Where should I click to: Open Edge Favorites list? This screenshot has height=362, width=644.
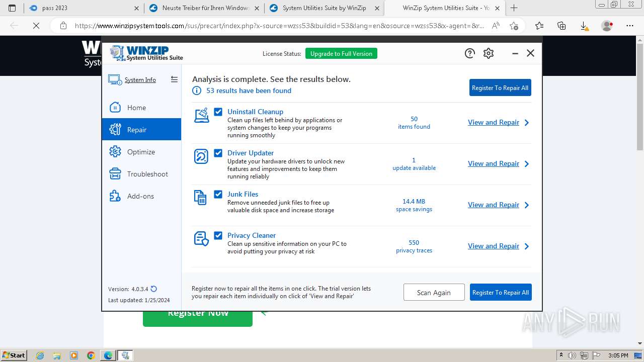[539, 26]
